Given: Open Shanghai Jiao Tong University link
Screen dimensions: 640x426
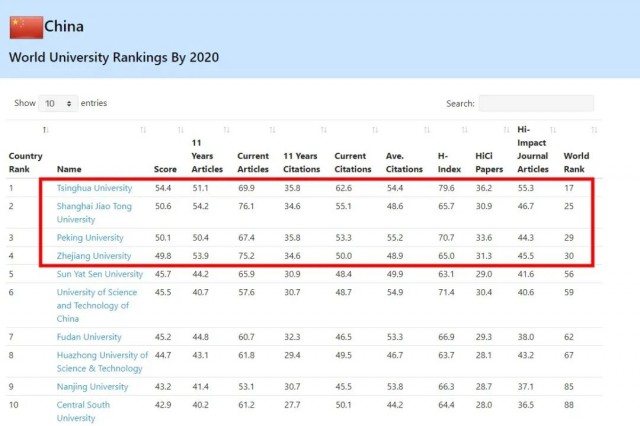Looking at the screenshot, I should [x=94, y=213].
